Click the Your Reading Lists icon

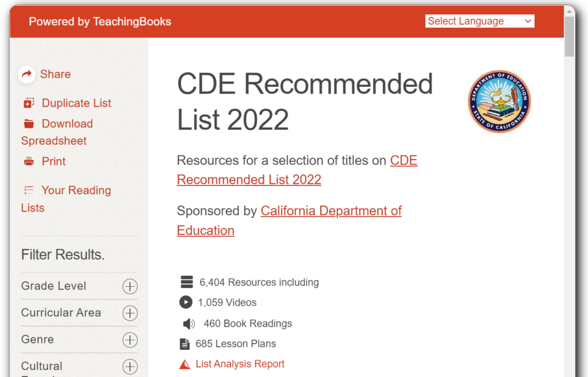(x=29, y=190)
